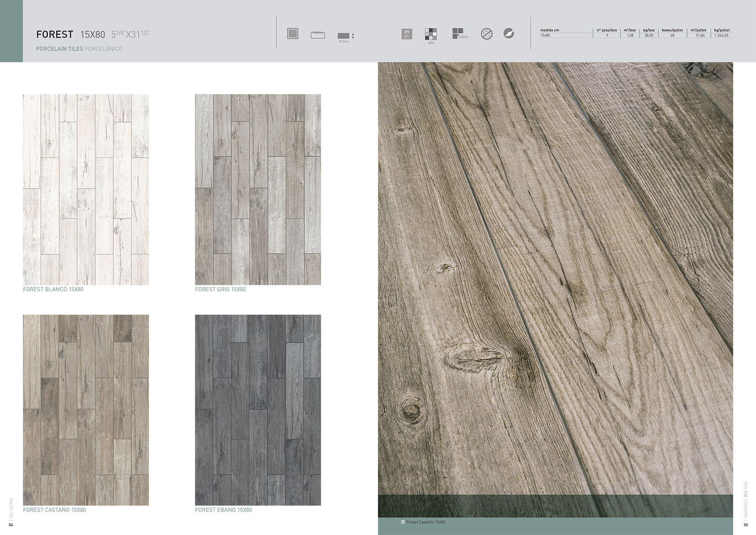Click page number '04' at bottom left

(x=11, y=525)
